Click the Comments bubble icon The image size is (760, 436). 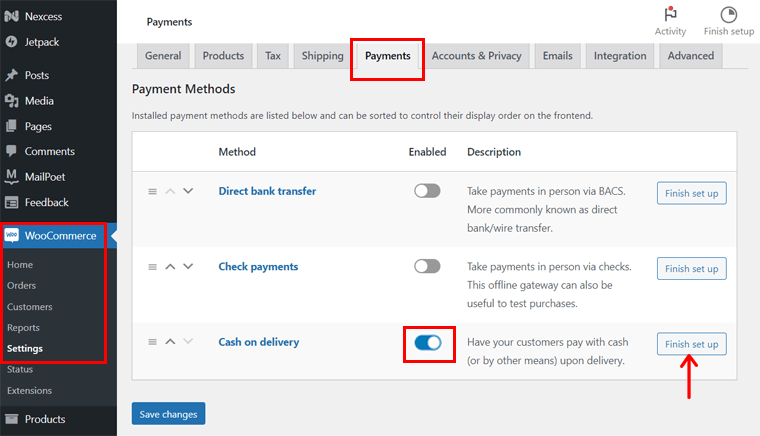[12, 151]
